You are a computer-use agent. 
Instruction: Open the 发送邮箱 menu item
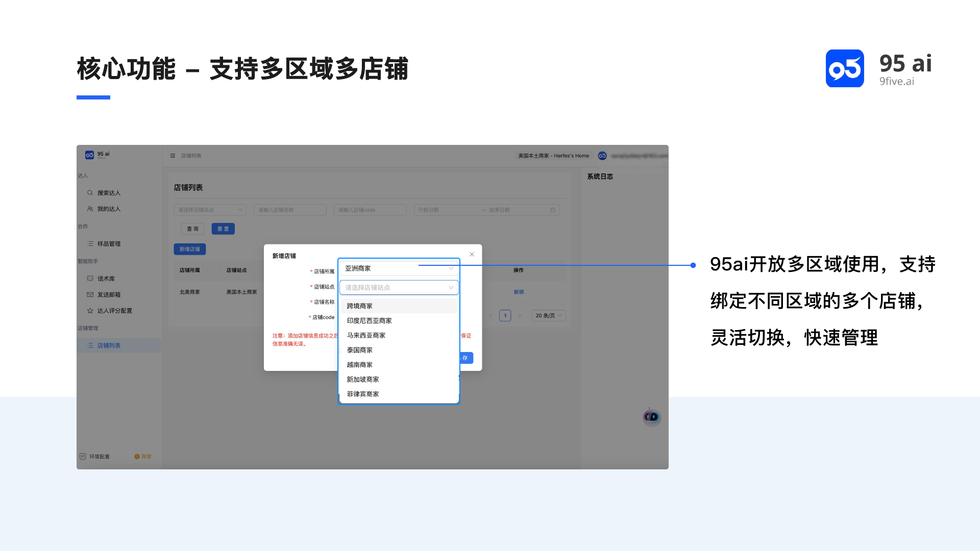click(x=109, y=294)
